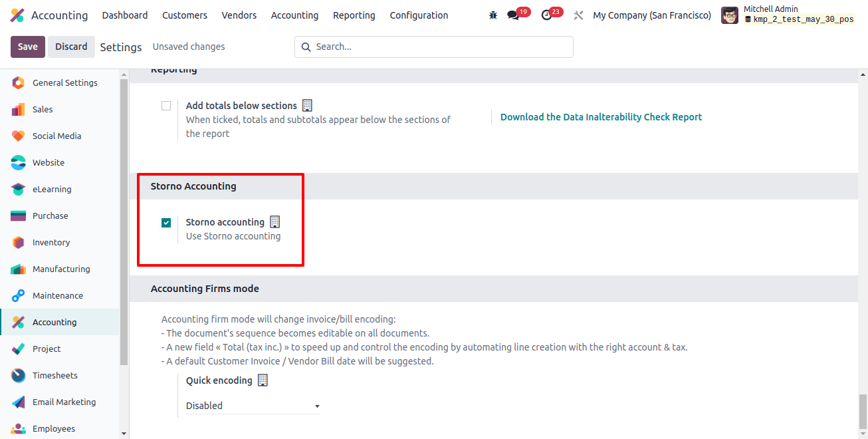Screen dimensions: 868x439
Task: Click the Quick encoding label
Action: (219, 380)
